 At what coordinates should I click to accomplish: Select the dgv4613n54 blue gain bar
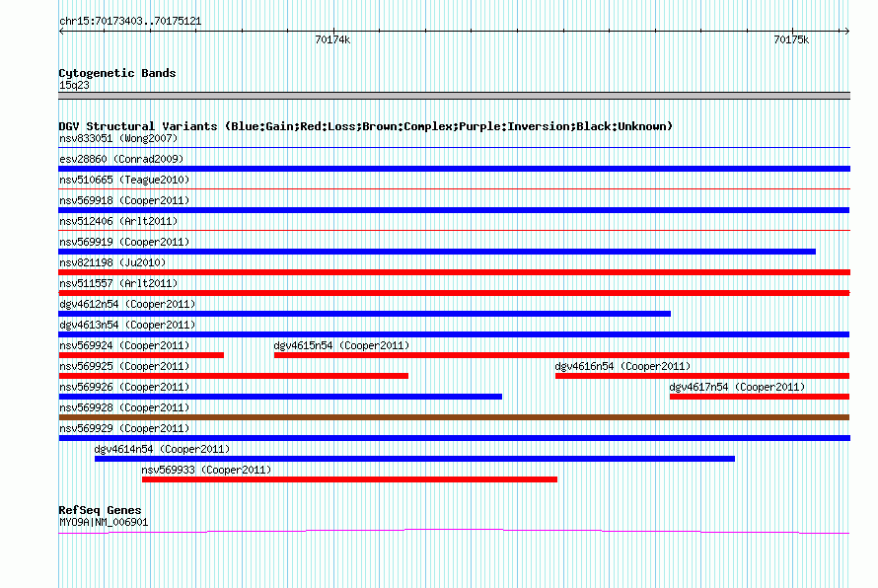coord(454,334)
